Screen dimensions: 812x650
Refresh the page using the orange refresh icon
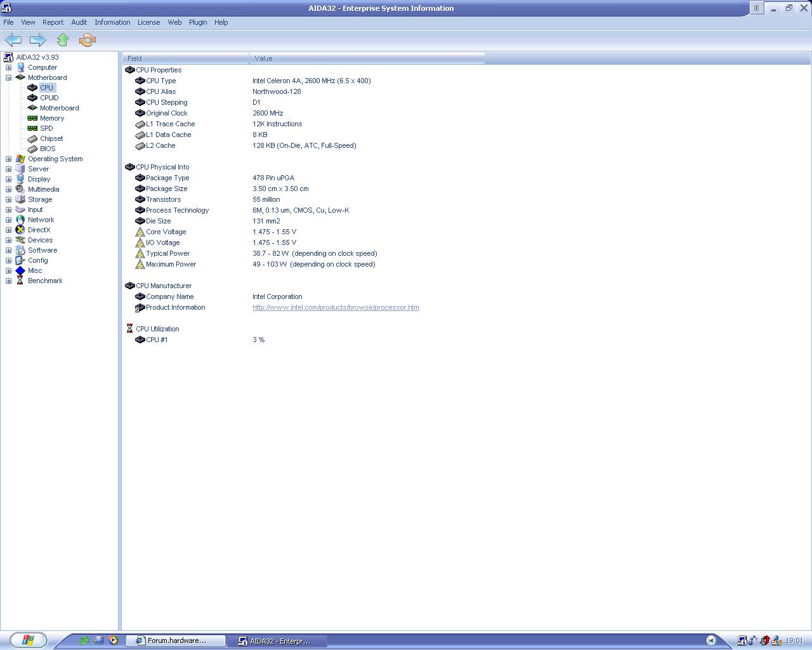pos(88,40)
